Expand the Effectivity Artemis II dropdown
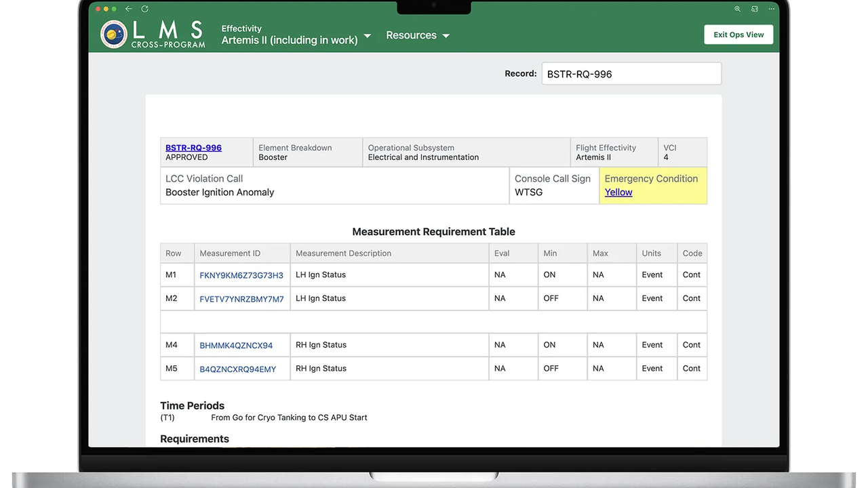The image size is (868, 488). [x=296, y=35]
